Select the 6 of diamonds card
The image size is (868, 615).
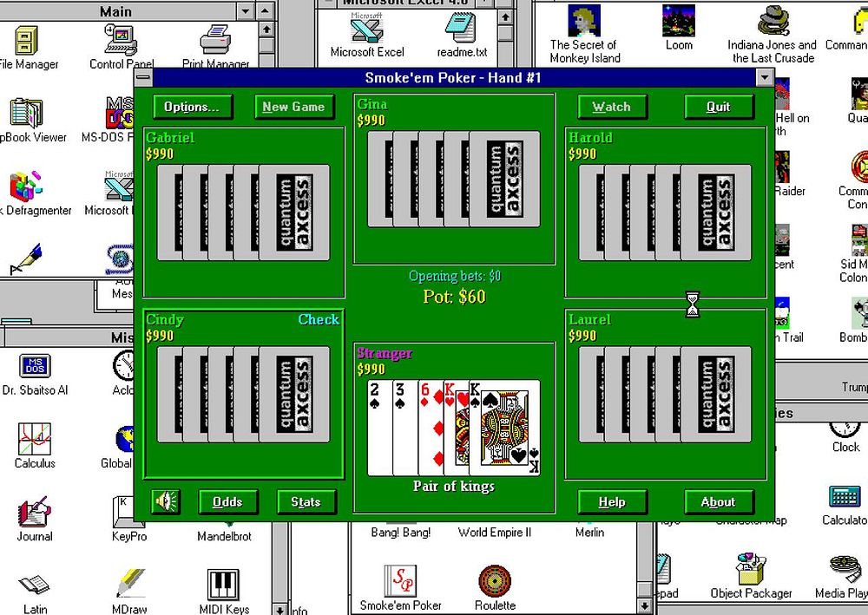pyautogui.click(x=431, y=427)
